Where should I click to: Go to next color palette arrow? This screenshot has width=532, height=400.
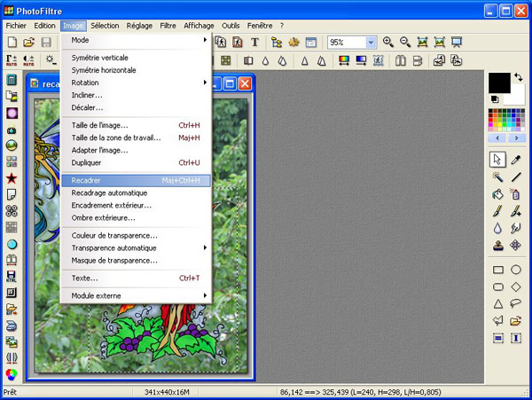[x=516, y=138]
